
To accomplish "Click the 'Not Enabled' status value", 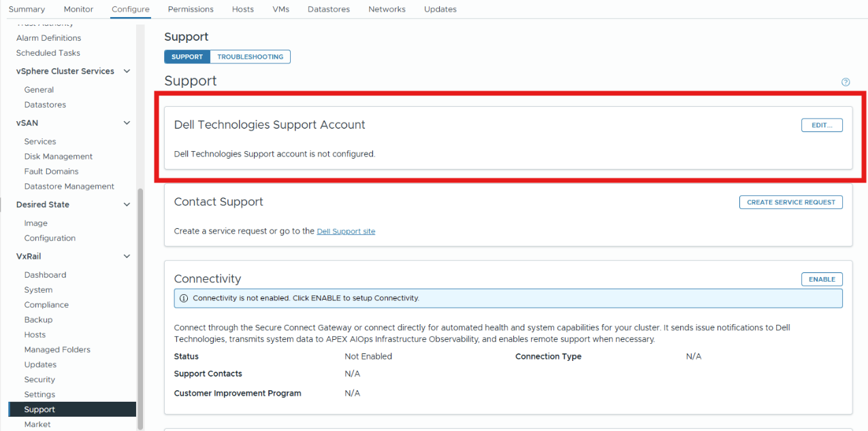I will (368, 356).
